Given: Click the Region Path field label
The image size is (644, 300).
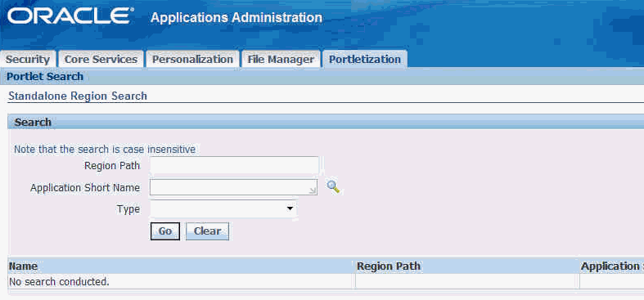Looking at the screenshot, I should pos(112,166).
